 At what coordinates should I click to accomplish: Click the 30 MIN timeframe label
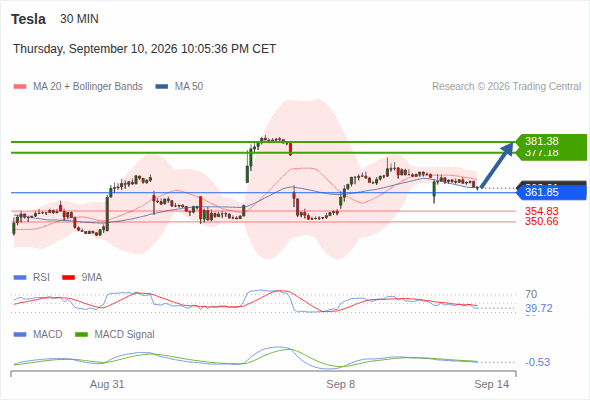click(x=79, y=19)
